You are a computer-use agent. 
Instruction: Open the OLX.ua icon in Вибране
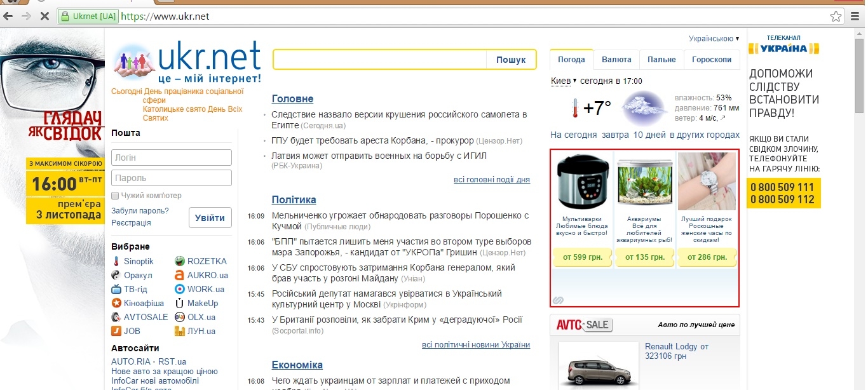[x=180, y=317]
